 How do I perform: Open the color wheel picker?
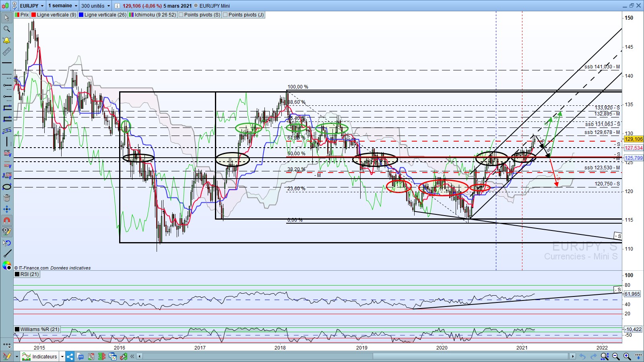point(7,265)
